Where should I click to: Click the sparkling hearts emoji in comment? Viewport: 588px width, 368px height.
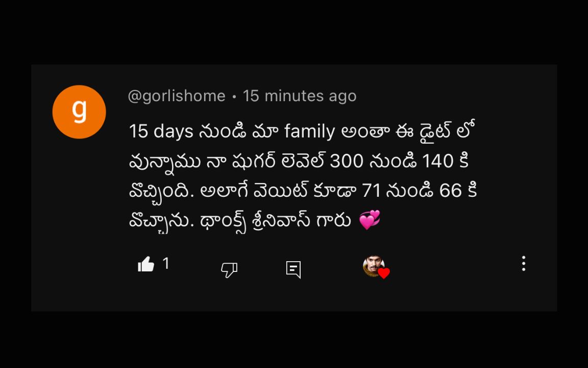370,220
